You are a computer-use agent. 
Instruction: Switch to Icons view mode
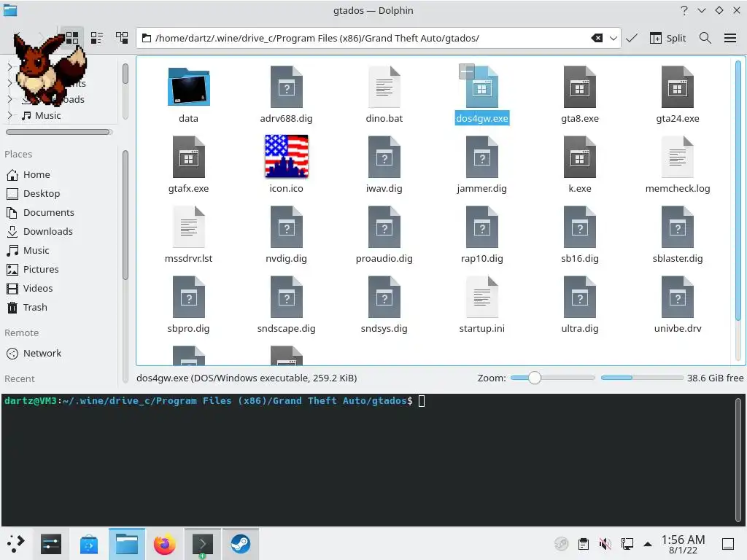point(72,38)
